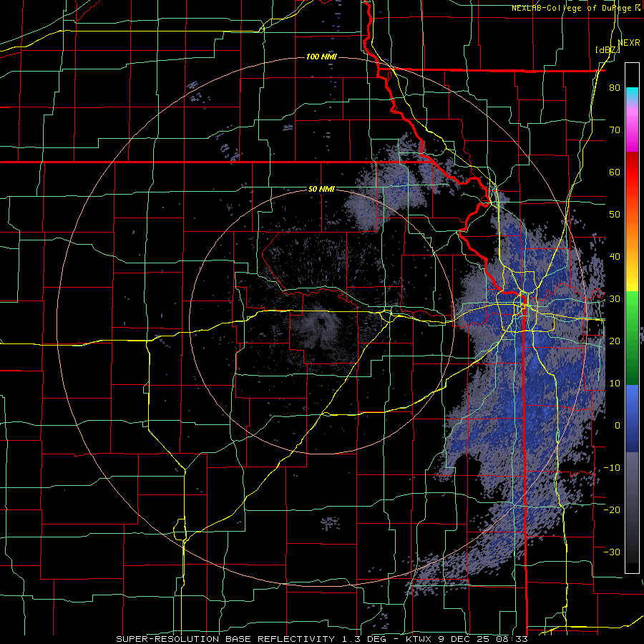Viewport: 644px width, 644px height.
Task: Click the 0 dBZ scale label
Action: pyautogui.click(x=618, y=426)
